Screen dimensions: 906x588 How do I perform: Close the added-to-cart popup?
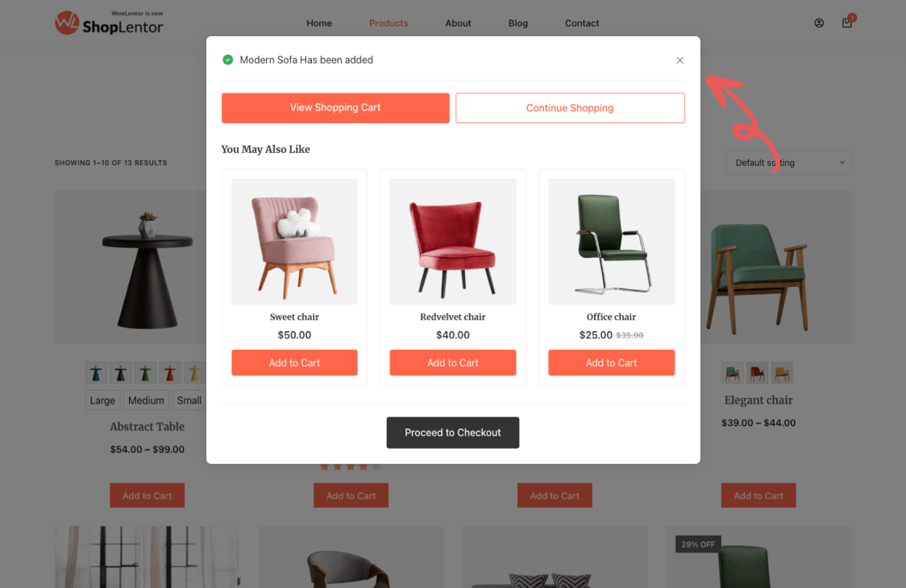[679, 60]
